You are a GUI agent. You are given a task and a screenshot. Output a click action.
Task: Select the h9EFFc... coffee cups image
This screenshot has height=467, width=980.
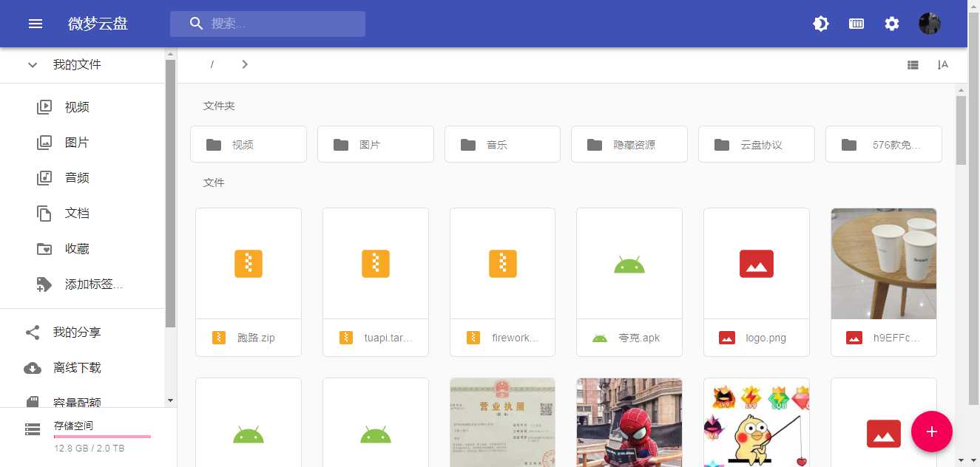tap(884, 282)
